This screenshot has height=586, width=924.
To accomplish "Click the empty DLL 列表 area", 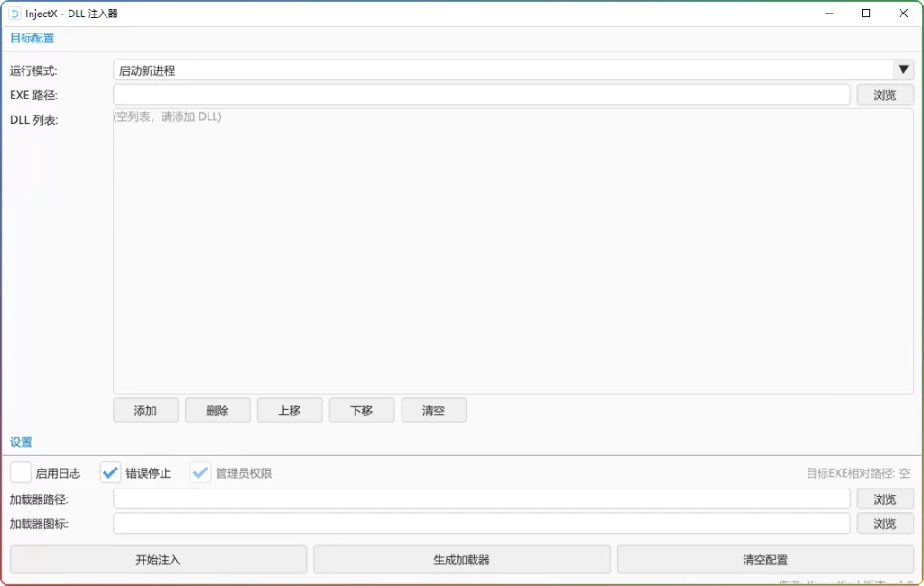I will click(513, 253).
